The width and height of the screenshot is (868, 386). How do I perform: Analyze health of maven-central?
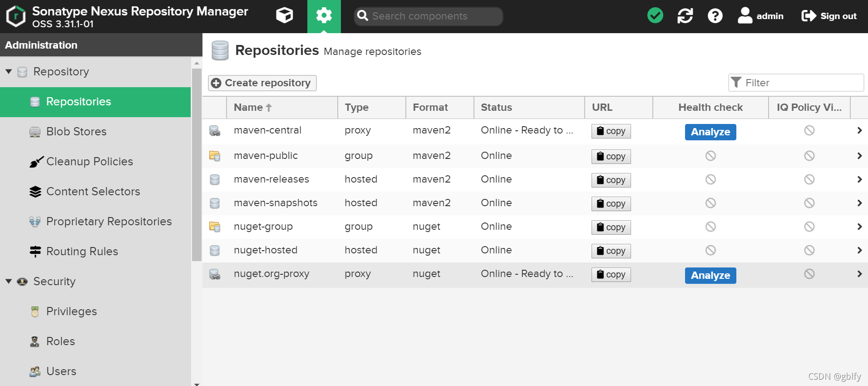point(710,132)
